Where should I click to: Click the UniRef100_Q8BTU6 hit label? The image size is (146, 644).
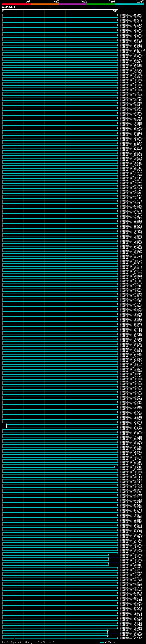coord(131,565)
